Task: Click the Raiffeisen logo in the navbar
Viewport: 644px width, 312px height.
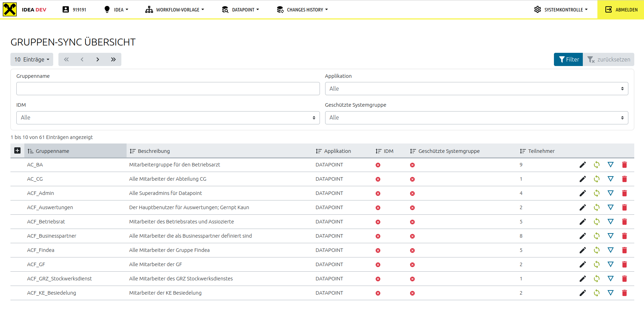Action: (x=10, y=9)
